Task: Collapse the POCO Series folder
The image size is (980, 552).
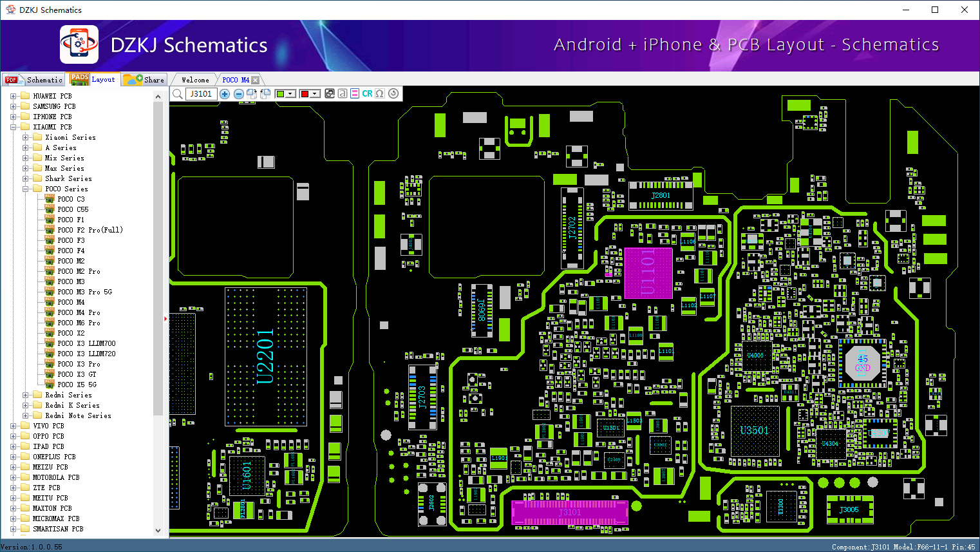Action: pyautogui.click(x=25, y=189)
